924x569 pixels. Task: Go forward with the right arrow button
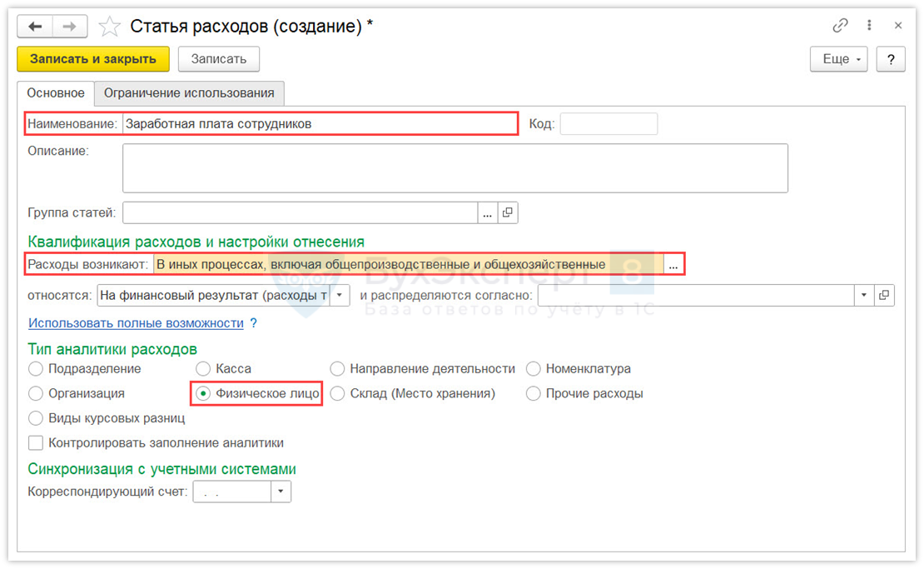click(x=70, y=27)
